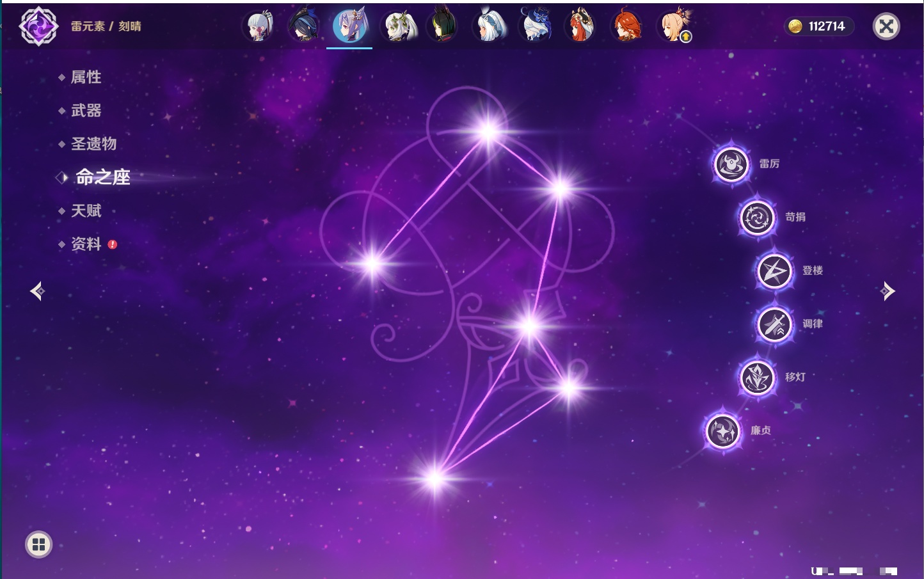Select Ayaka's avatar in the character bar

click(259, 27)
